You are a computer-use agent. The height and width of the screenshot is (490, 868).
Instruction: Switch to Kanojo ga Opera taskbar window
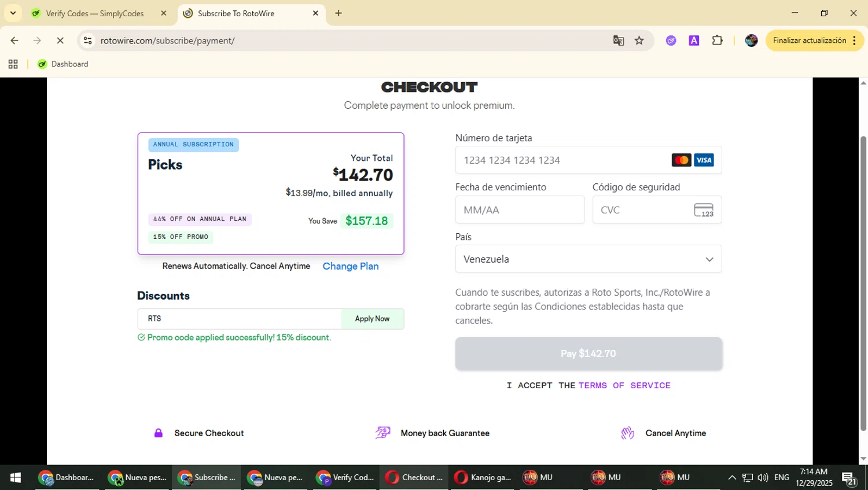coord(484,477)
